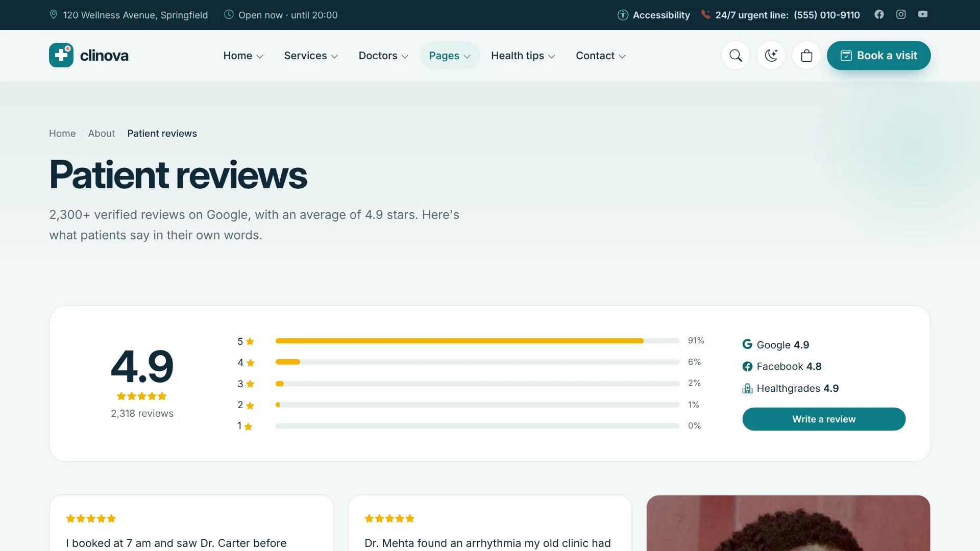This screenshot has height=551, width=980.
Task: Click the Write a review button
Action: point(824,419)
